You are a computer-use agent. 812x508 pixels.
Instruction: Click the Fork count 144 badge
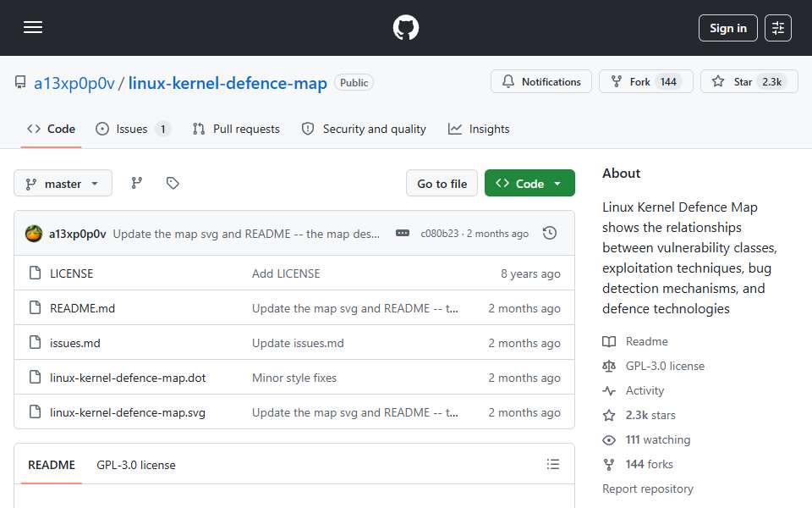[668, 82]
